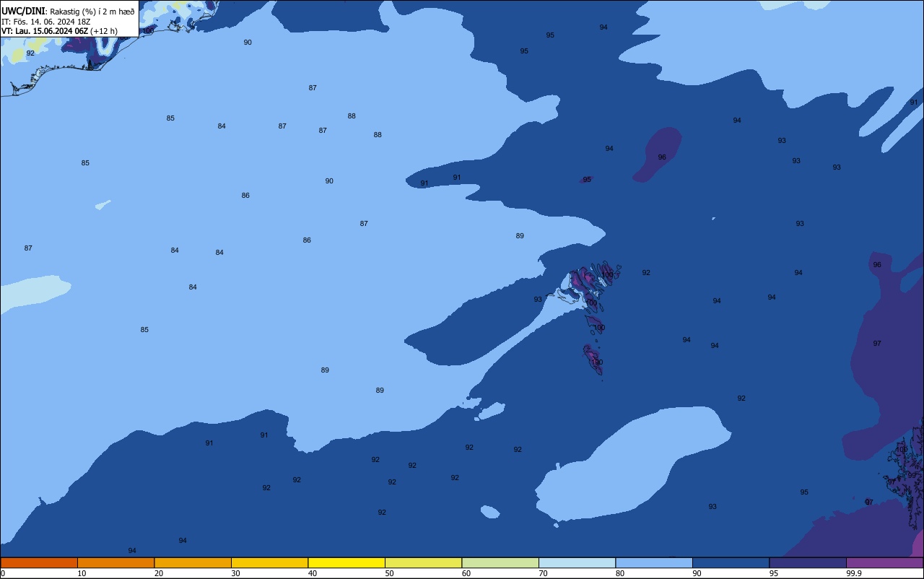Click the "IT: Fös. 14. 06. 2024 18Z" line
Screen dimensions: 924x579
tap(45, 22)
